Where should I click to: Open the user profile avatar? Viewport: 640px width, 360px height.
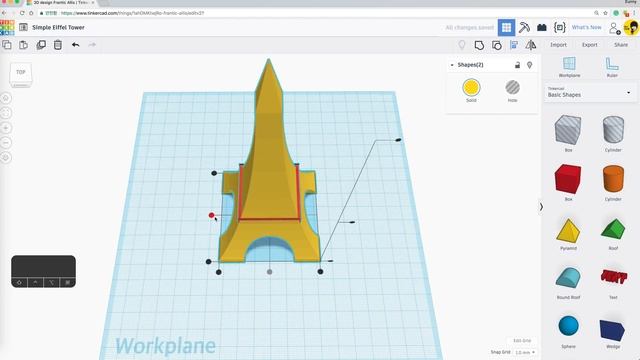(x=631, y=28)
